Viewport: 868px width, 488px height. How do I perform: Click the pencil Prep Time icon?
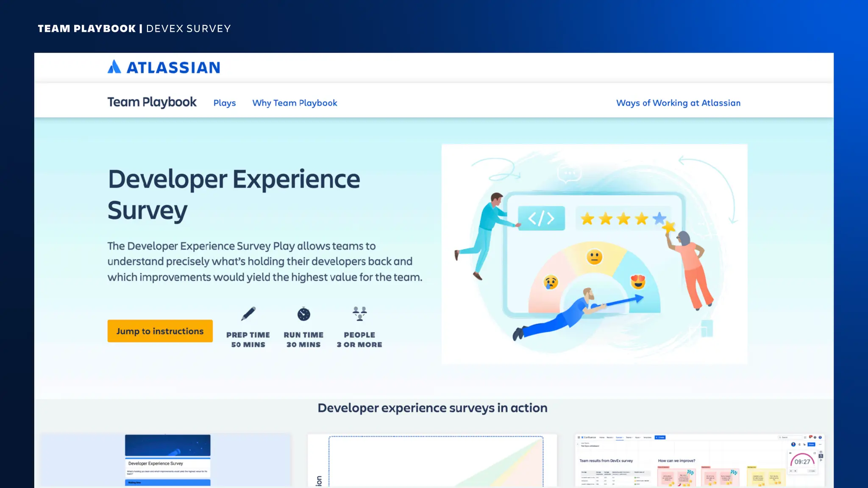[248, 314]
